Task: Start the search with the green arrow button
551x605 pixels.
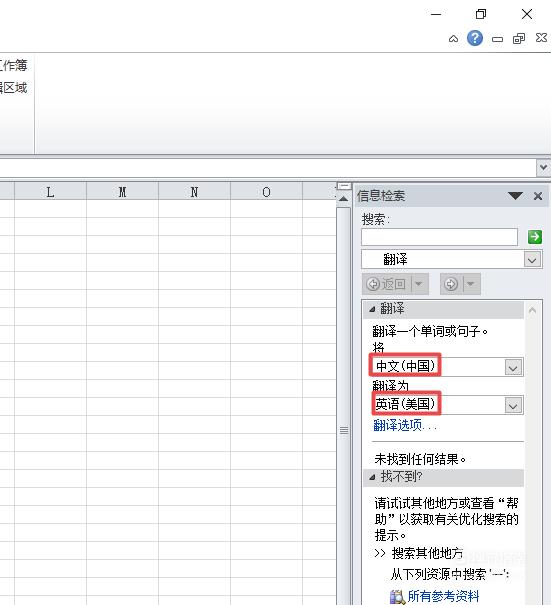Action: tap(535, 237)
